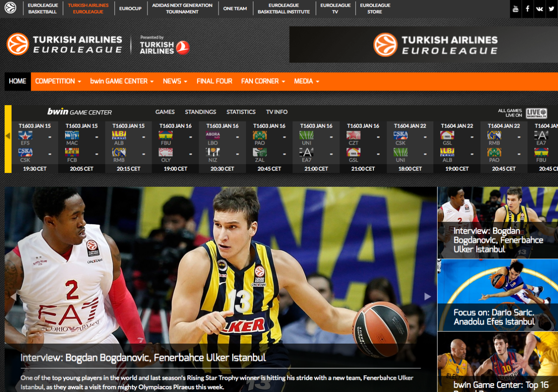The height and width of the screenshot is (392, 558).
Task: Click the Live Basketball TV icon
Action: coord(536,113)
